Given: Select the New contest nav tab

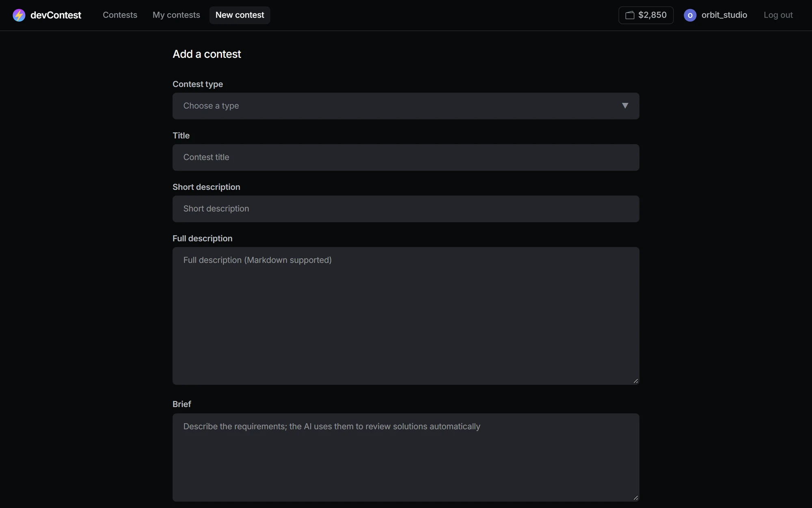Looking at the screenshot, I should 240,15.
